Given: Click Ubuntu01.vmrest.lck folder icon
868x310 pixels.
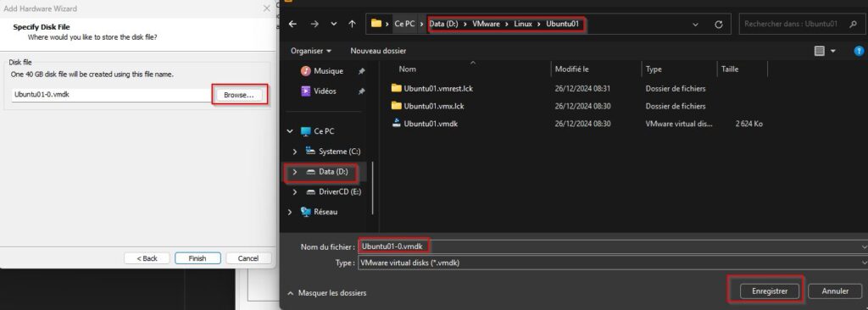Looking at the screenshot, I should coord(397,88).
